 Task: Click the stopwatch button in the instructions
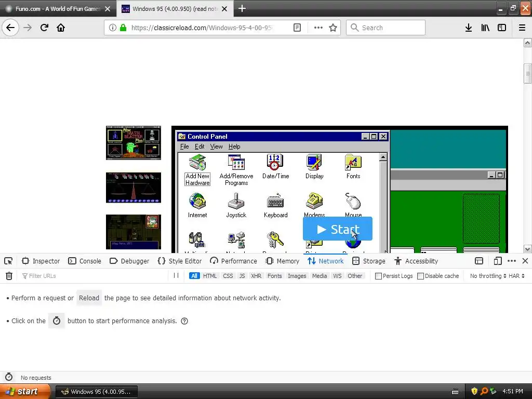(57, 321)
